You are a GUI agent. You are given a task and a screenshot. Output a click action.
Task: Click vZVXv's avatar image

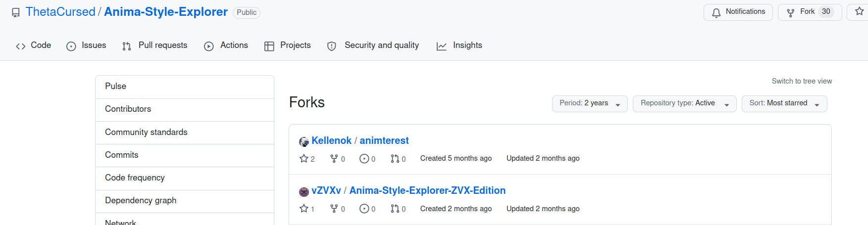coord(304,192)
